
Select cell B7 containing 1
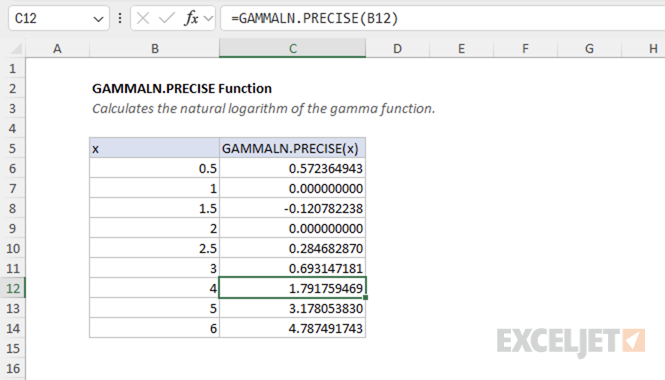[x=154, y=188]
